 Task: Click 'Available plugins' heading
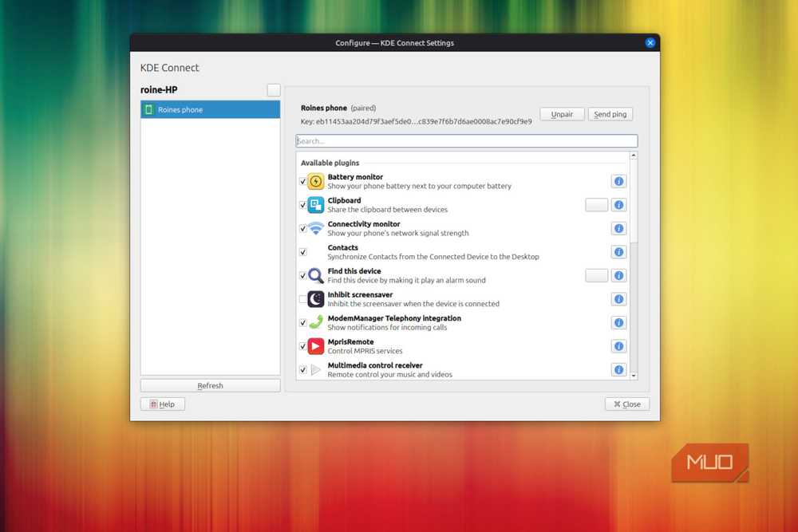coord(330,163)
